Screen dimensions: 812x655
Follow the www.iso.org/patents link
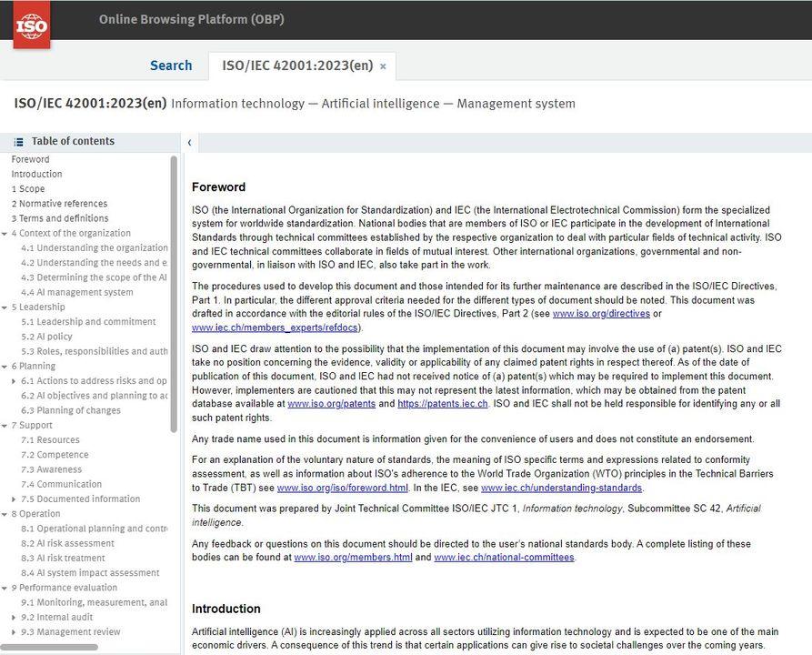pyautogui.click(x=331, y=404)
